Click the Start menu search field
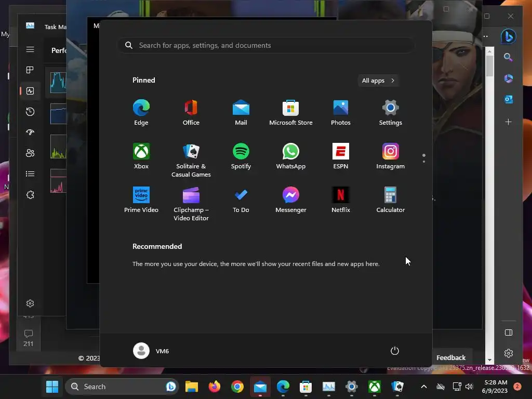Image resolution: width=532 pixels, height=399 pixels. [266, 45]
